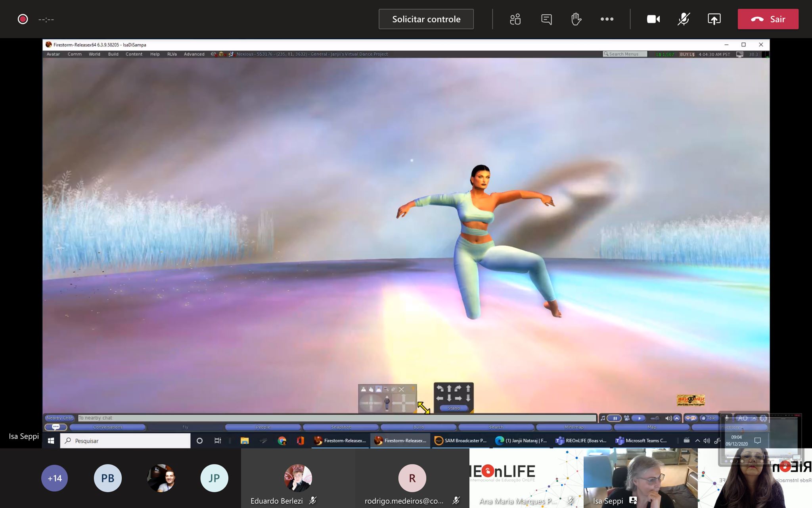Open More actions ellipsis menu
The height and width of the screenshot is (508, 812).
607,19
